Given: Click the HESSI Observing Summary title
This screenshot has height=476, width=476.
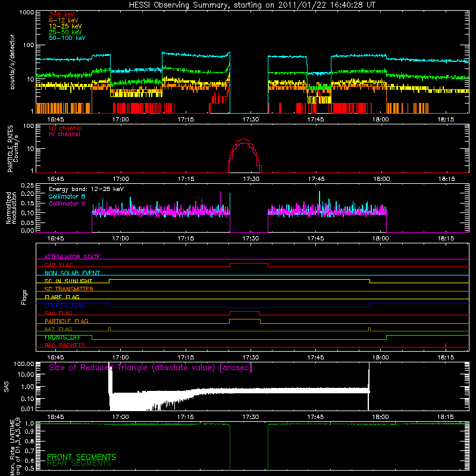Looking at the screenshot, I should pyautogui.click(x=252, y=5).
